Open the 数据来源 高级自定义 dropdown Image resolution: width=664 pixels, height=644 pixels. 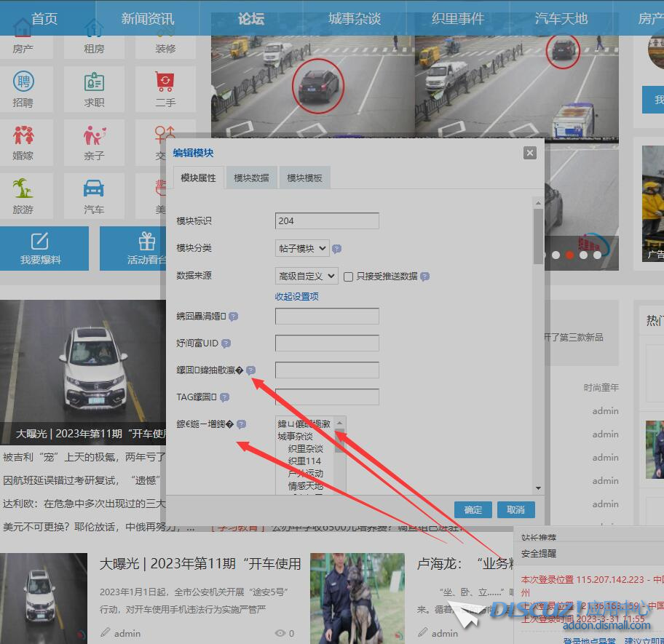tap(307, 276)
